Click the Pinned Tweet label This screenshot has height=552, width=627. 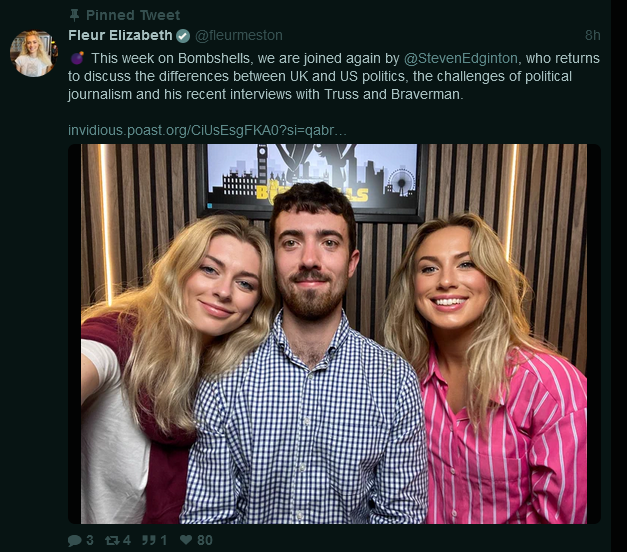coord(133,15)
